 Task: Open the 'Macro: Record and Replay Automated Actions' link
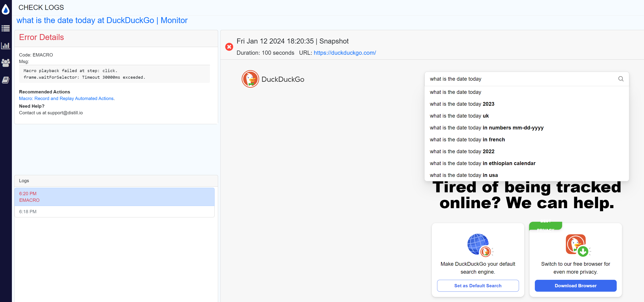tap(66, 98)
